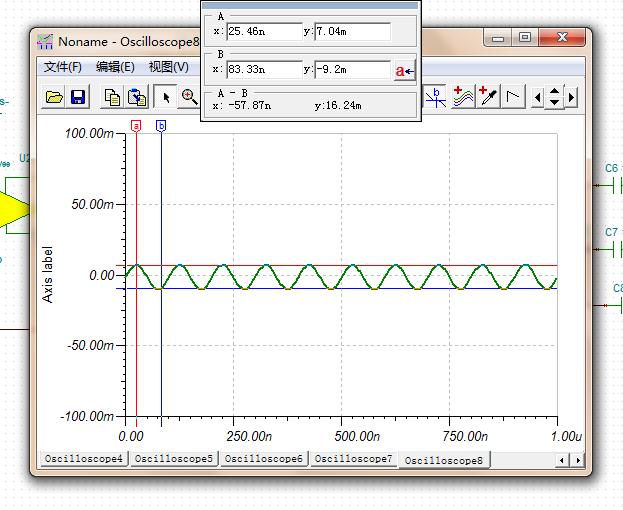Click the blue cursor 'b' marker handle
The width and height of the screenshot is (623, 510).
pos(161,125)
